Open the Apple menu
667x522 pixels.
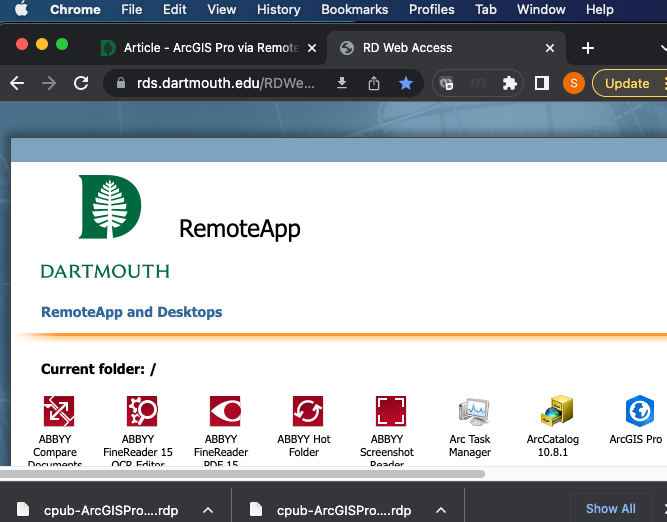[21, 9]
